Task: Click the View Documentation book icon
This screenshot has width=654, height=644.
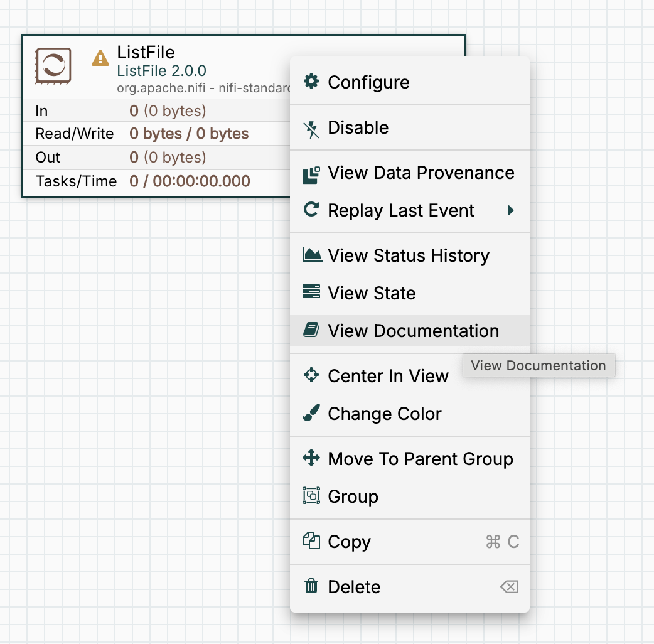Action: 311,330
